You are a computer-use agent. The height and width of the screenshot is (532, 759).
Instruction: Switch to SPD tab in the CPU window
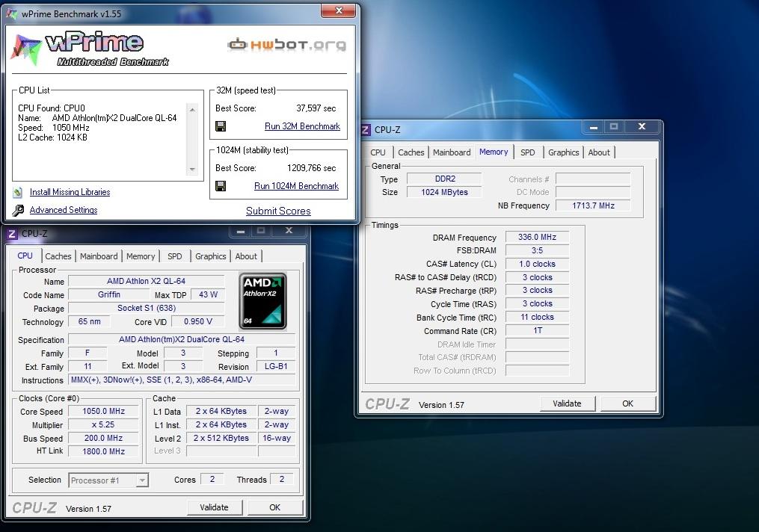tap(175, 256)
